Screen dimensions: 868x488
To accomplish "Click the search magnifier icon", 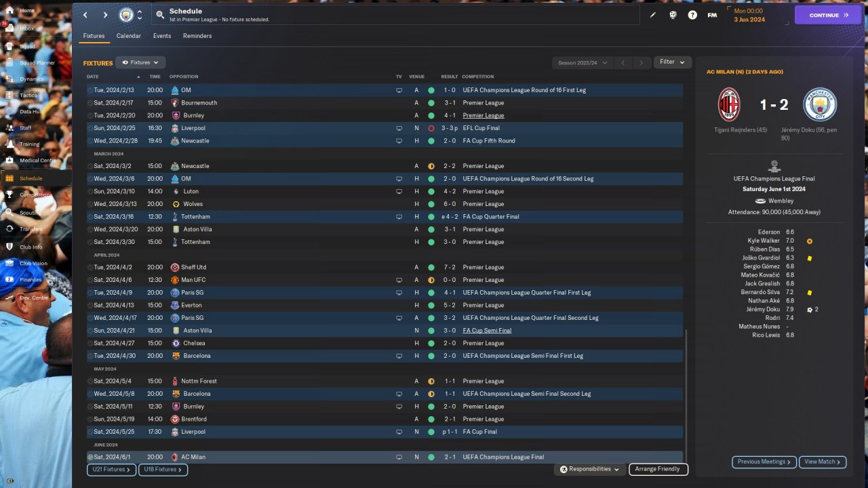I will tap(160, 14).
